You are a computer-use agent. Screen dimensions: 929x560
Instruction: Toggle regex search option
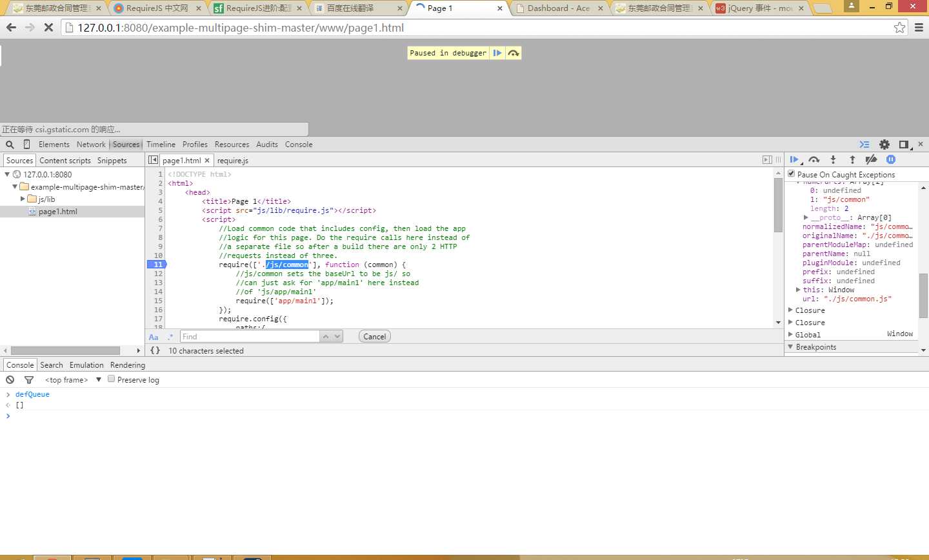coord(170,337)
